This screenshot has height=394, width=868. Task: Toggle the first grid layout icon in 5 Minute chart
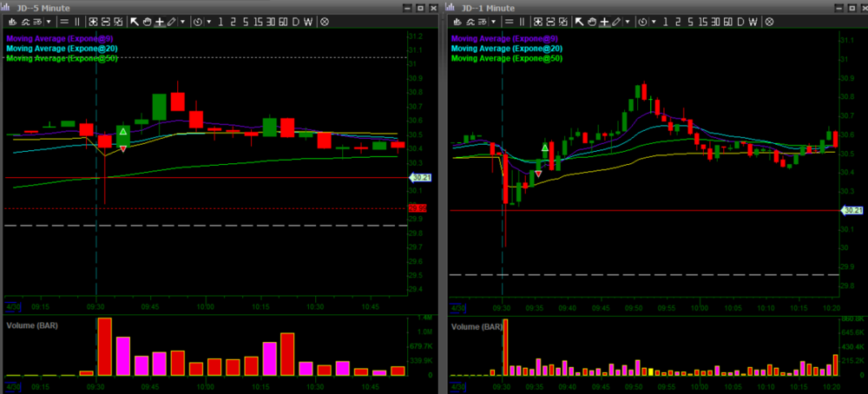click(x=93, y=21)
